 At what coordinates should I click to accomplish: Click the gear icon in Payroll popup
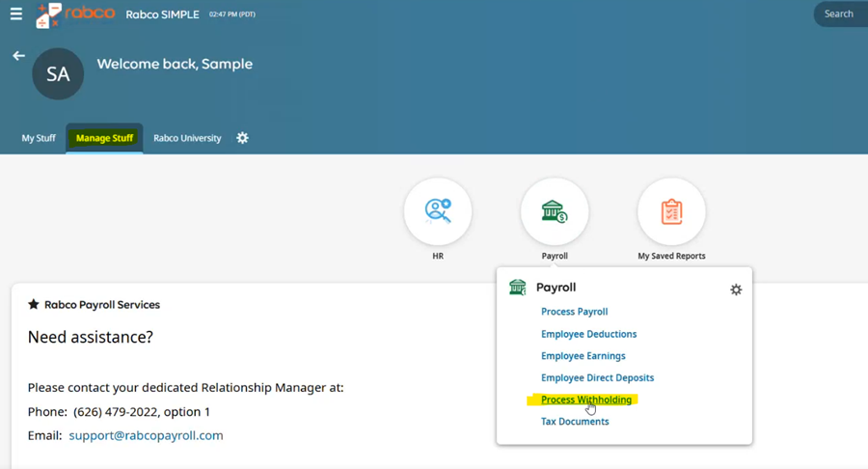click(x=736, y=290)
